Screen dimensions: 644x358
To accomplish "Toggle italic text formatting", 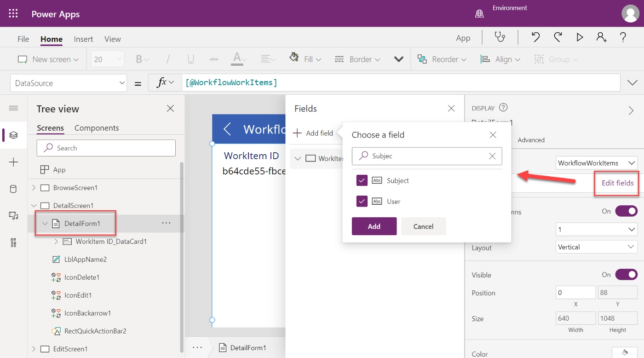I will [168, 59].
